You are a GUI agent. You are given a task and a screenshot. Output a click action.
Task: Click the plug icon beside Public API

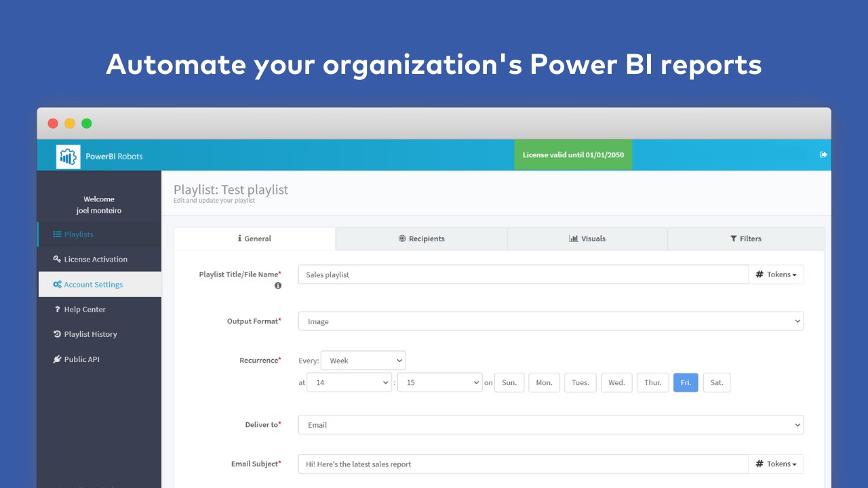[57, 359]
